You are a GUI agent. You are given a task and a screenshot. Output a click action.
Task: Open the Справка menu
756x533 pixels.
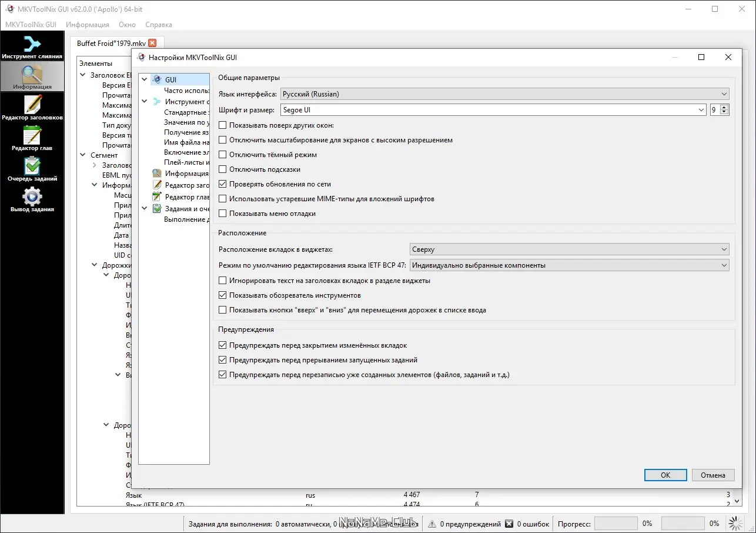[x=159, y=25]
